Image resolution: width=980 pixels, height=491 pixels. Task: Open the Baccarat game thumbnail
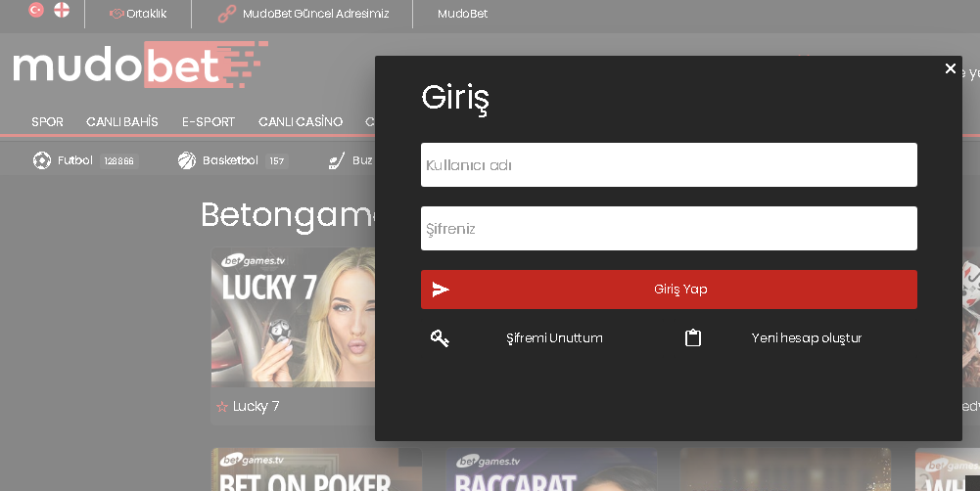(550, 469)
